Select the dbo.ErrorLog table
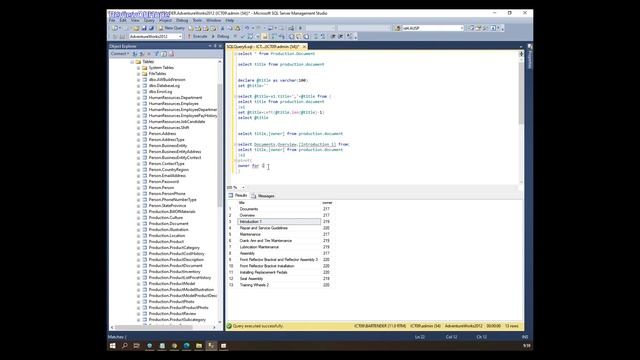Image resolution: width=640 pixels, height=360 pixels. coord(160,92)
